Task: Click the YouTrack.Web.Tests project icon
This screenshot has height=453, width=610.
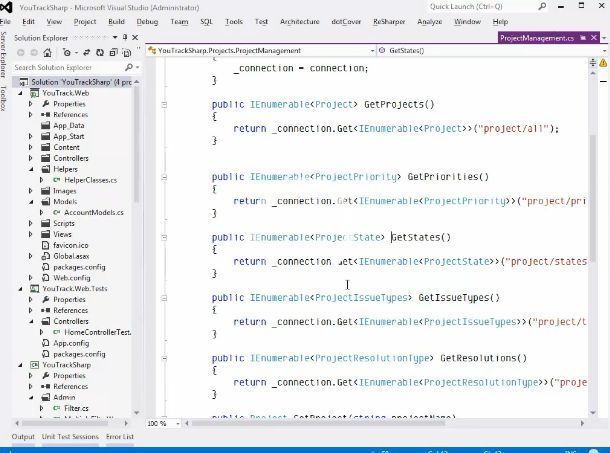Action: coord(35,289)
